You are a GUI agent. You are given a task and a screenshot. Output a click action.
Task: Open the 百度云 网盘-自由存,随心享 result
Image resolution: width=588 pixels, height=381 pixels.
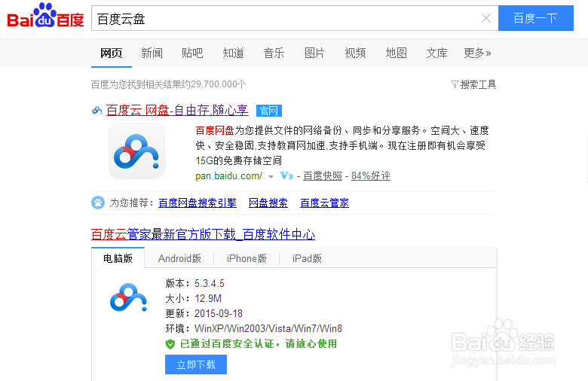[177, 110]
